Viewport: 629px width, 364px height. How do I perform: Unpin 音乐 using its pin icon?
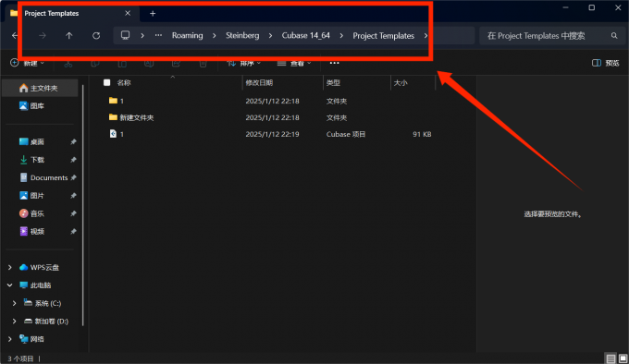point(73,213)
